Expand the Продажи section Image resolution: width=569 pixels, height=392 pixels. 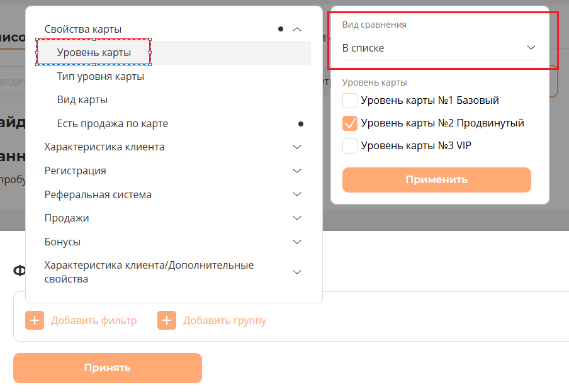pos(298,218)
